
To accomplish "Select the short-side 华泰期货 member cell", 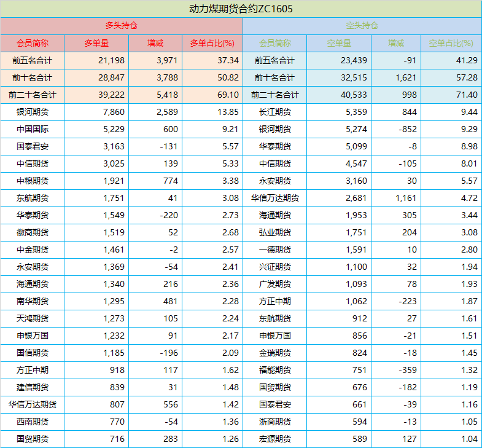I will click(x=275, y=146).
